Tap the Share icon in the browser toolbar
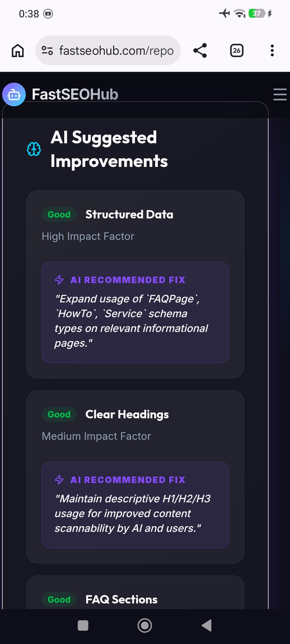The height and width of the screenshot is (644, 290). pyautogui.click(x=201, y=50)
